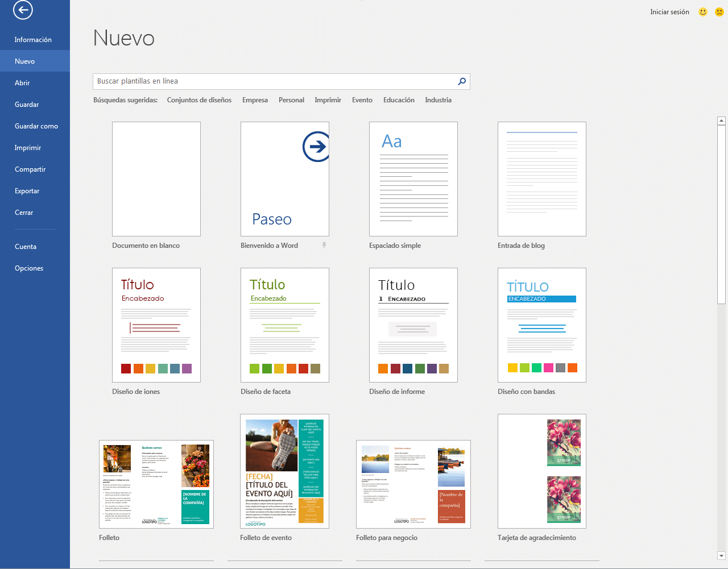Select the Folleto template thumbnail
Viewport: 728px width, 569px height.
point(156,484)
